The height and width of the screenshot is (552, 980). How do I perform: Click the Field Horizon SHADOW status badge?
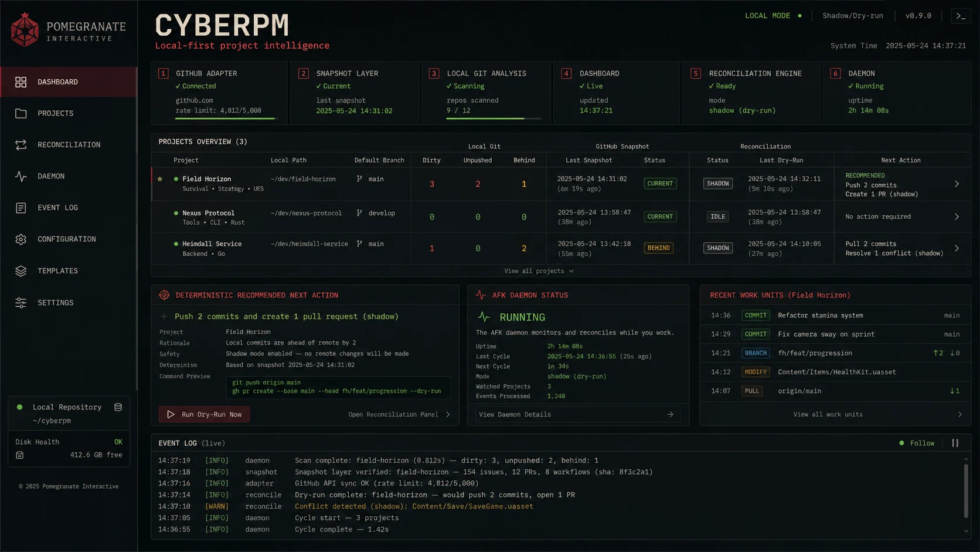[718, 184]
